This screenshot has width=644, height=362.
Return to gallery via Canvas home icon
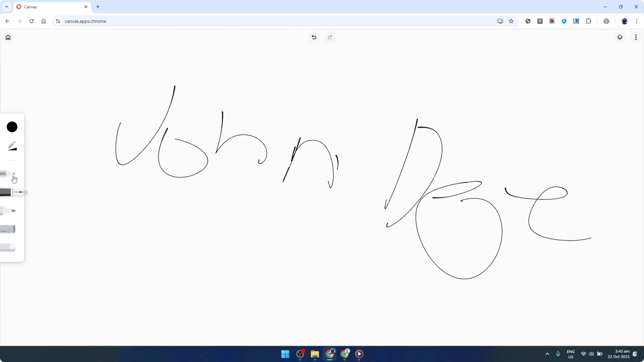[8, 37]
